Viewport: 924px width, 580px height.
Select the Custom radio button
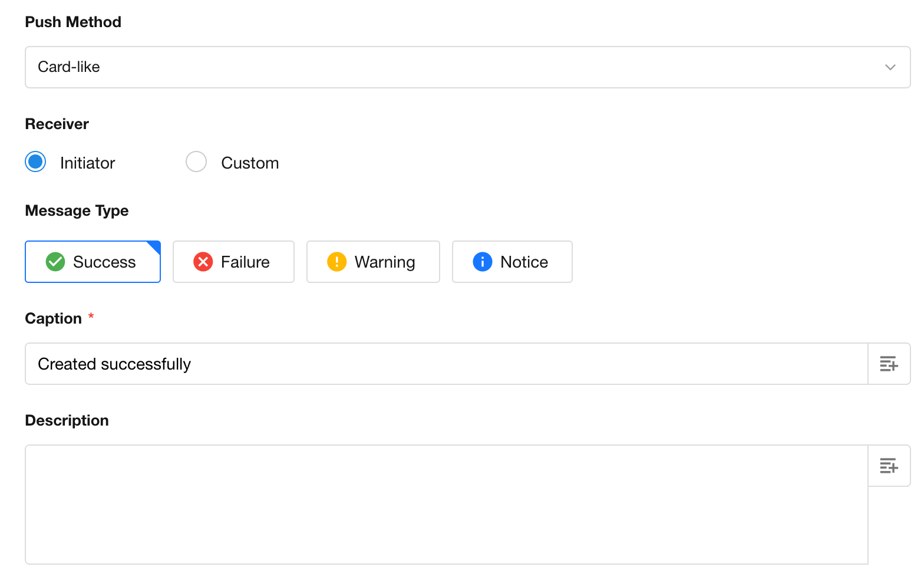tap(196, 162)
